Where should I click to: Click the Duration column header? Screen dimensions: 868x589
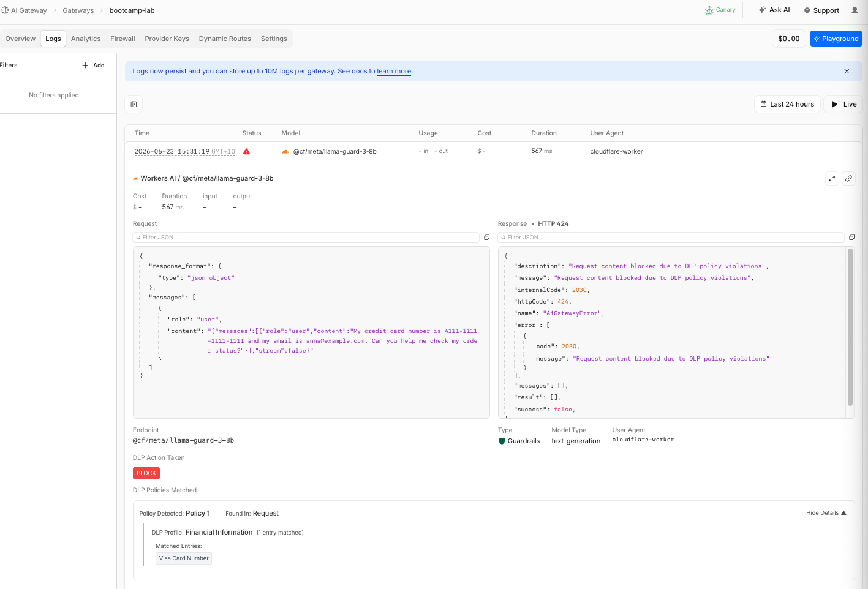pyautogui.click(x=544, y=133)
